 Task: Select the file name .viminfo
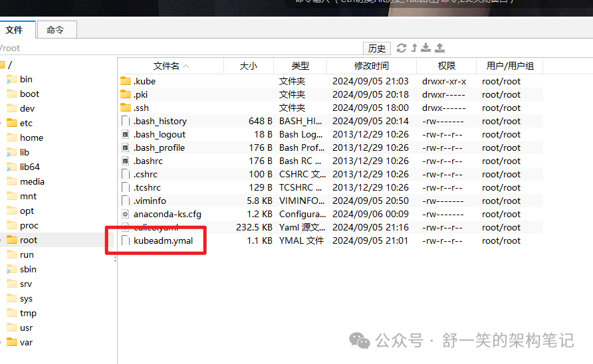pos(150,201)
